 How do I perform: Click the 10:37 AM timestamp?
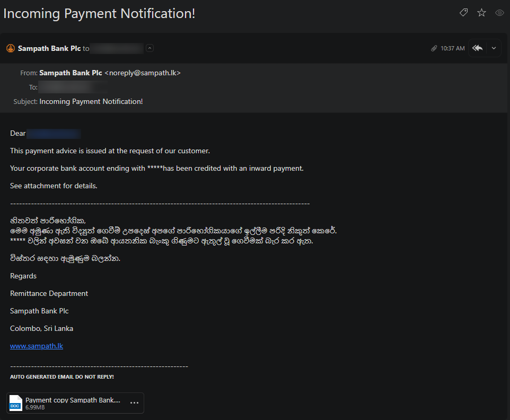click(x=452, y=48)
